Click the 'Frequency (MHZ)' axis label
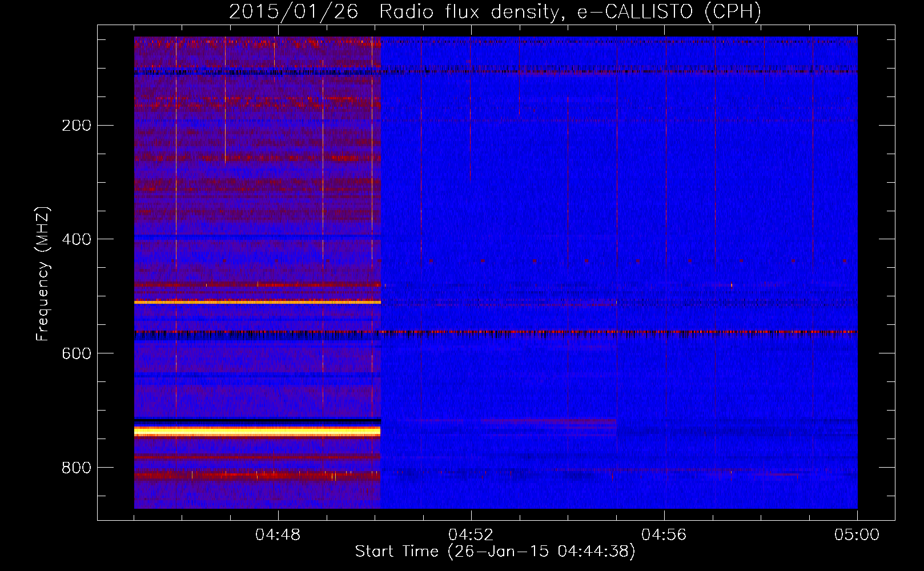This screenshot has width=924, height=571. click(x=43, y=274)
